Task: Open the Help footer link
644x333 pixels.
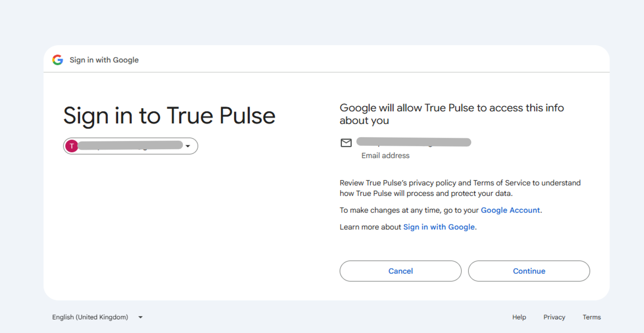Action: coord(519,317)
